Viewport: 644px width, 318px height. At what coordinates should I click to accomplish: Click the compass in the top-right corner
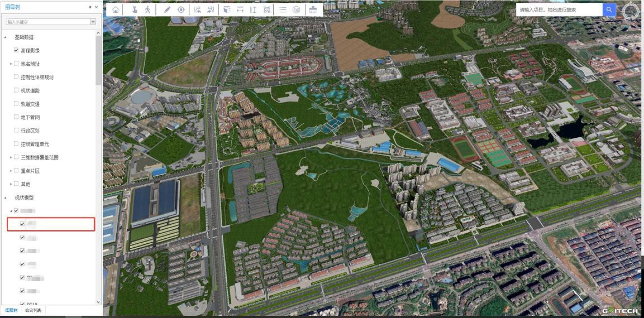click(x=631, y=12)
